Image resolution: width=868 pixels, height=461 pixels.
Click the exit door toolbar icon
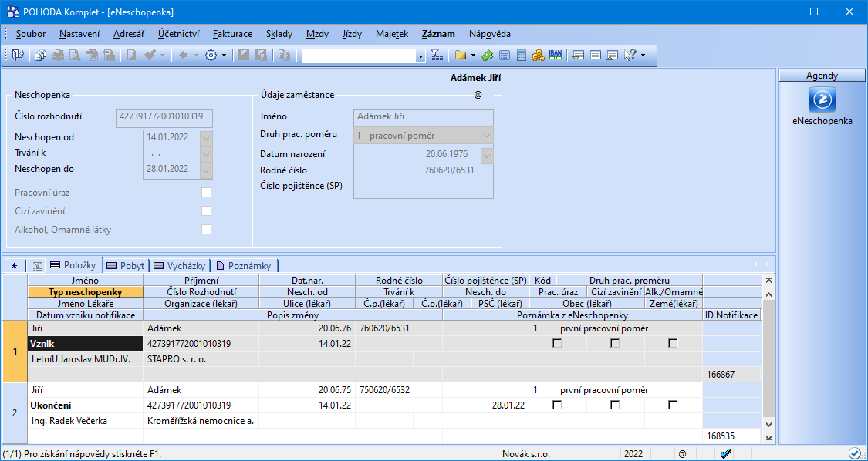(17, 55)
